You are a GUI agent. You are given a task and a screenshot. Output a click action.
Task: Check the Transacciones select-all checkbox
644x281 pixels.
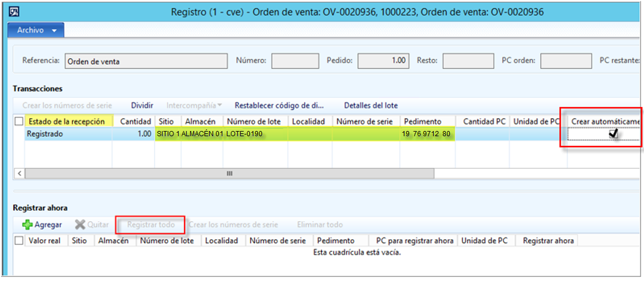[x=18, y=121]
